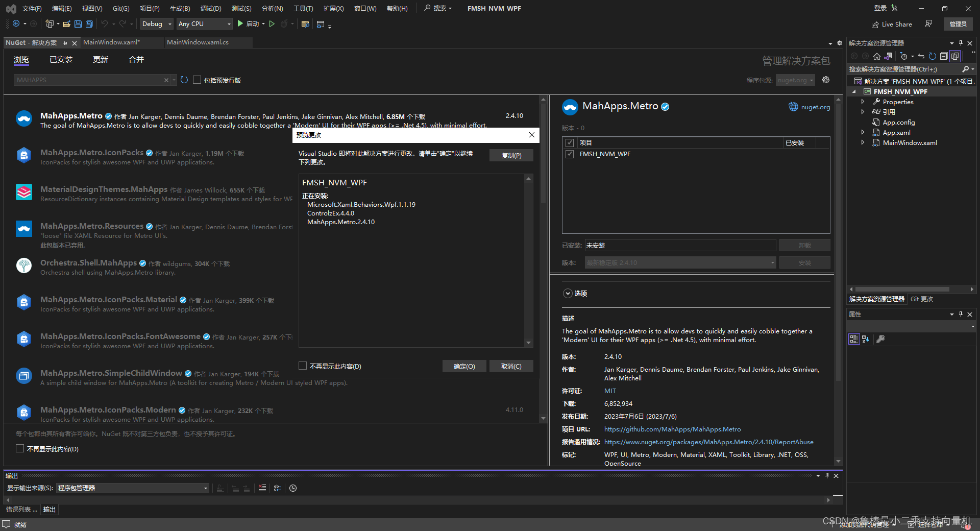Navigate backward with the blue back arrow
The image size is (980, 531).
pyautogui.click(x=16, y=24)
